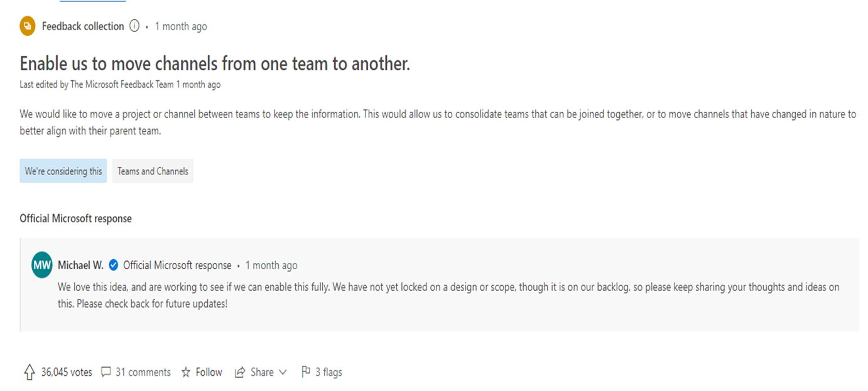The width and height of the screenshot is (868, 391).
Task: Select the "We're considering this" status tag
Action: point(63,171)
